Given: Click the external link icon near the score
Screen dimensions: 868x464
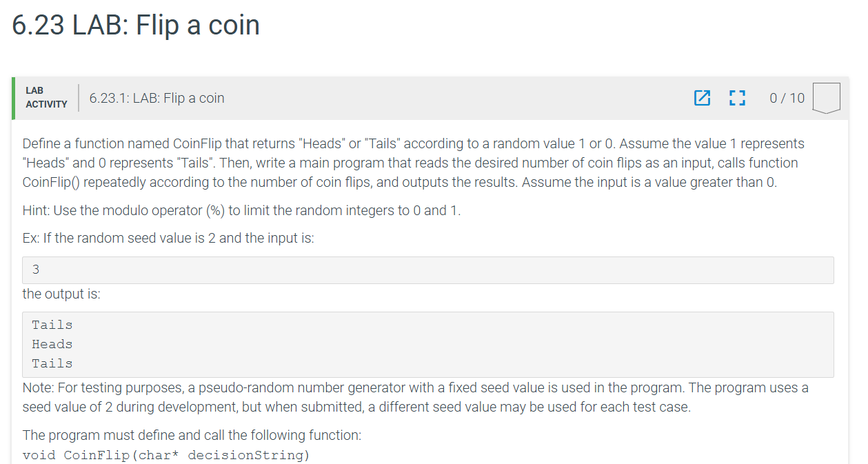Looking at the screenshot, I should coord(702,98).
